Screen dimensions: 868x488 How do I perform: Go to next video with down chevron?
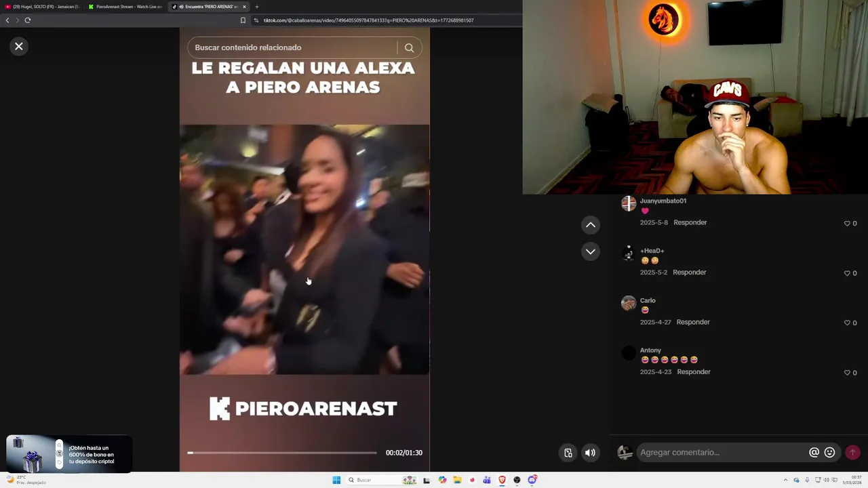(591, 251)
